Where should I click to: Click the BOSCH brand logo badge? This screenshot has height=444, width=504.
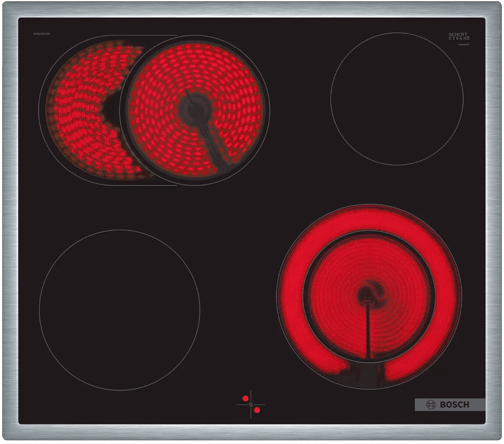pyautogui.click(x=450, y=405)
